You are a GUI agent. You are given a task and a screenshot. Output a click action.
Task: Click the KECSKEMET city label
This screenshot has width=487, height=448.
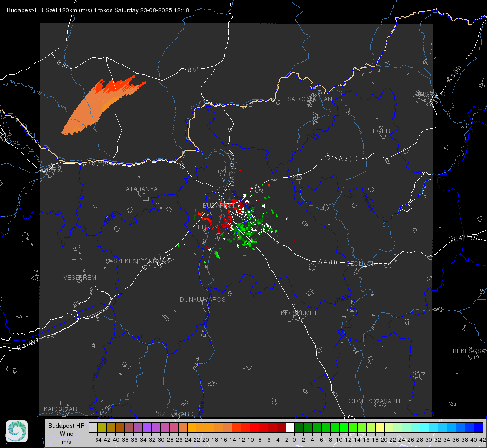point(299,313)
